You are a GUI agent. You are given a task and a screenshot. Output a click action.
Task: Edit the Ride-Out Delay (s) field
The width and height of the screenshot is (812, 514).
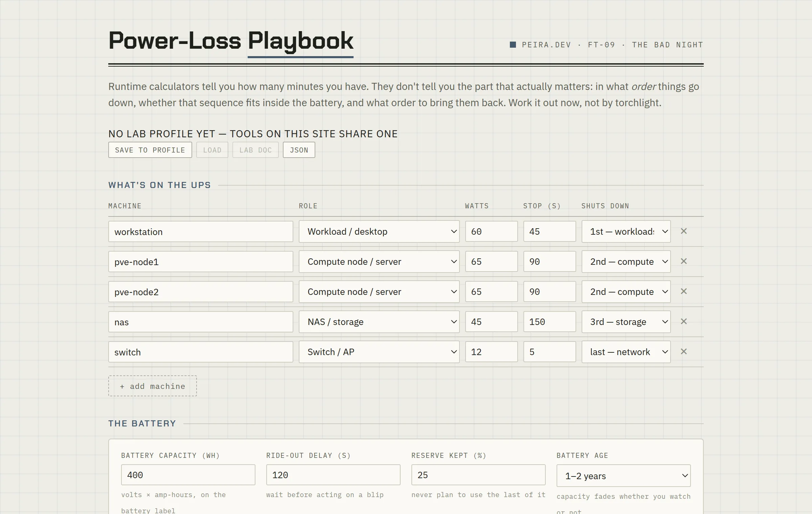click(x=333, y=475)
